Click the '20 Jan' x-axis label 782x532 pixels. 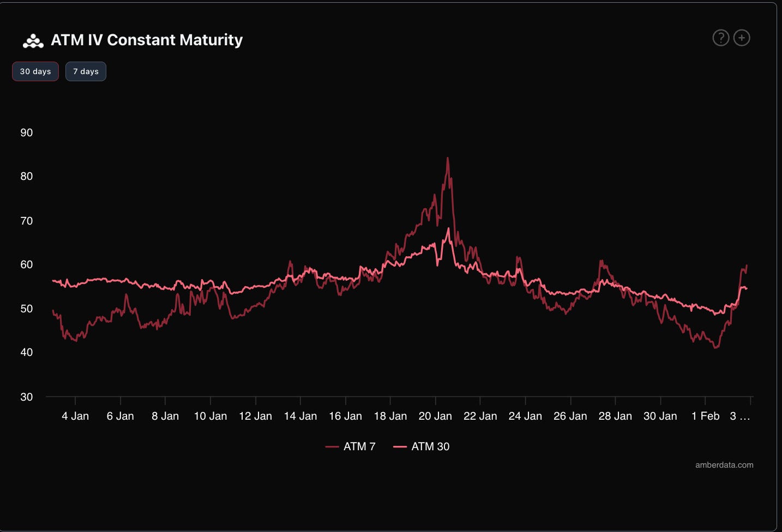coord(435,416)
